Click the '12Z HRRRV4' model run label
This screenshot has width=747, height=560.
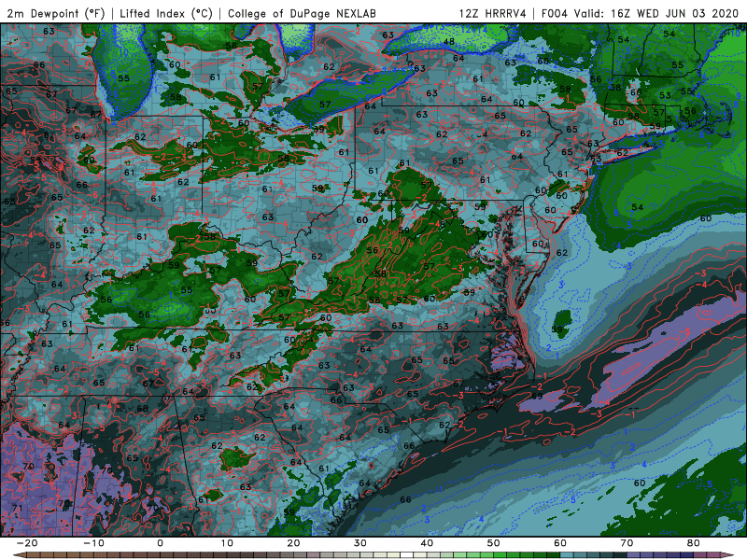point(493,13)
